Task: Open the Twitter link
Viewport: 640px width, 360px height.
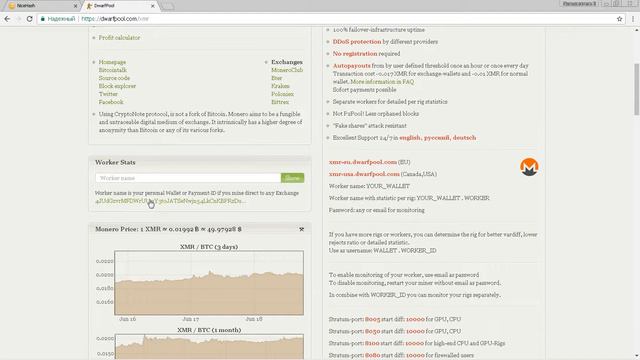Action: [x=108, y=94]
